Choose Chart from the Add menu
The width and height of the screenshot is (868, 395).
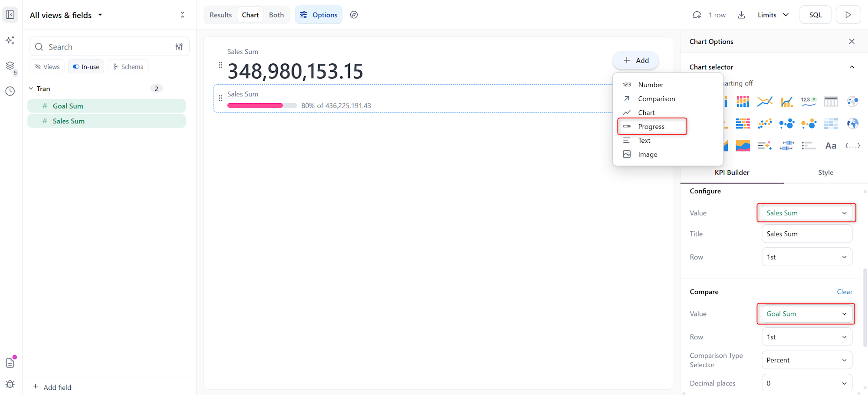tap(667, 112)
